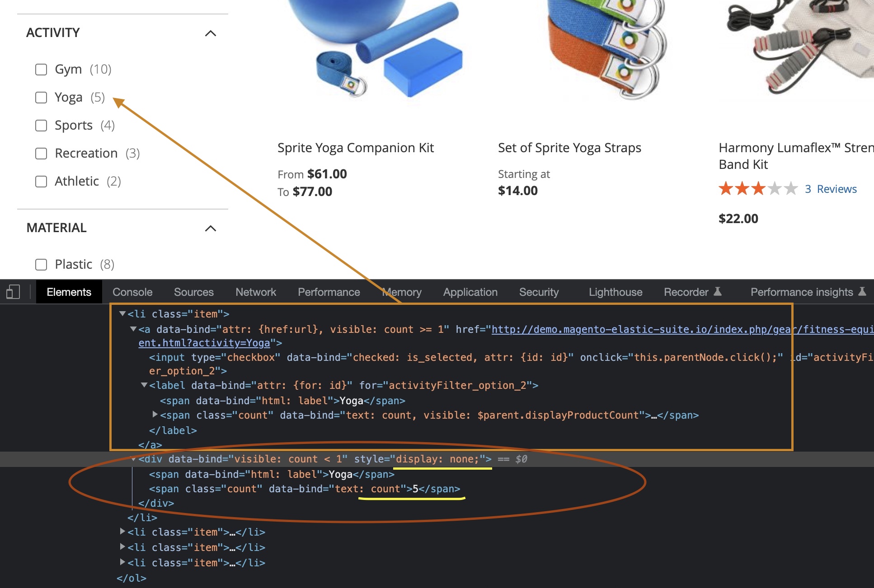Select the Recreation filter checkbox
Viewport: 874px width, 588px height.
click(41, 154)
